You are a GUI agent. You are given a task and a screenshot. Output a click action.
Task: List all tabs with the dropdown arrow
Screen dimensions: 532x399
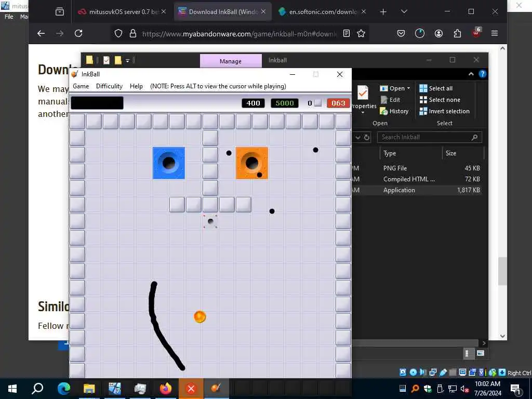pos(404,11)
